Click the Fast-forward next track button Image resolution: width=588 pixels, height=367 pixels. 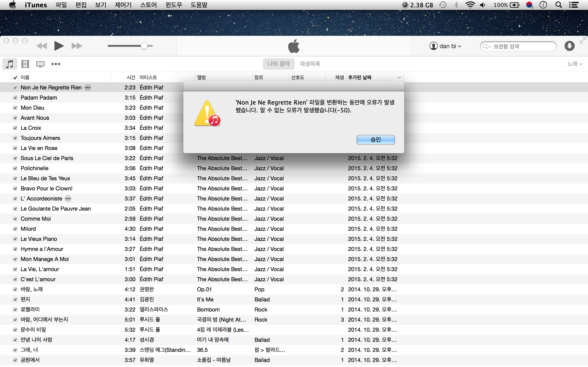76,46
